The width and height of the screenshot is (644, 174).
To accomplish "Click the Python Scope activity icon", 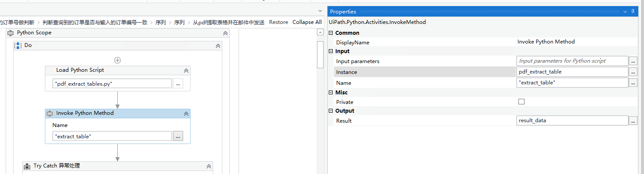I will click(10, 33).
